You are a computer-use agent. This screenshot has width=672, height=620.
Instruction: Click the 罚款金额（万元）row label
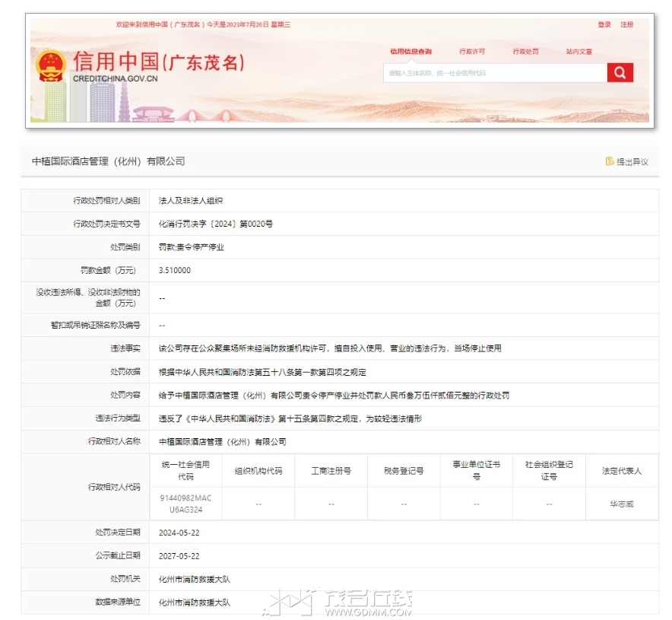(109, 270)
